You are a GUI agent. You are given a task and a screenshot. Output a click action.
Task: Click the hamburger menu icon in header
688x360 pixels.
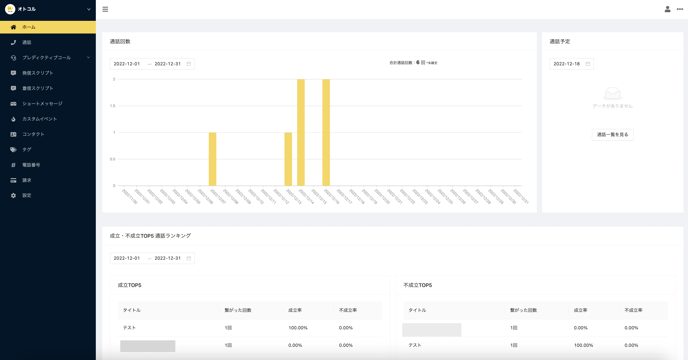[105, 9]
